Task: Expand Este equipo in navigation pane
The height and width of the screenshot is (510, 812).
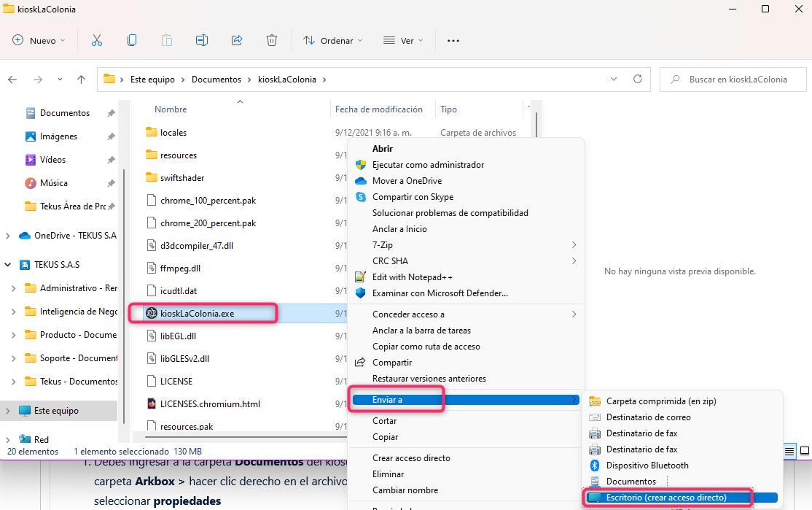Action: [8, 411]
